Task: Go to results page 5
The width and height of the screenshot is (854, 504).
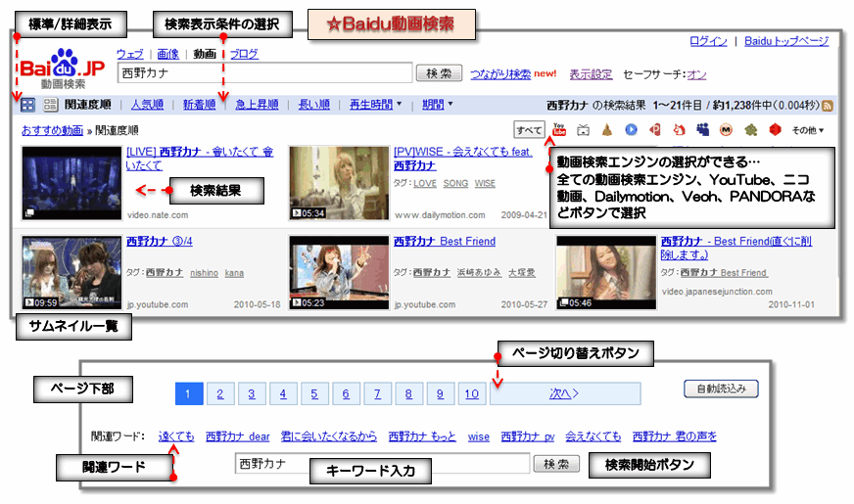Action: point(314,393)
